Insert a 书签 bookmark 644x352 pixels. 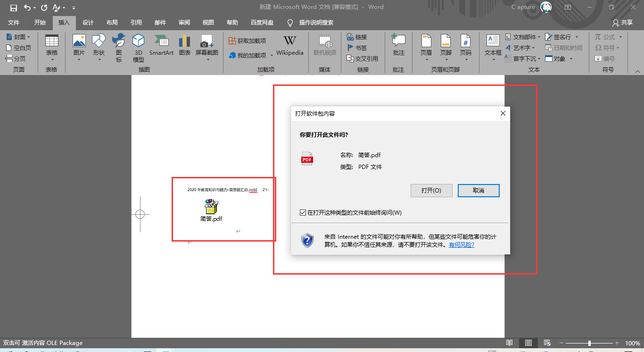pyautogui.click(x=356, y=48)
